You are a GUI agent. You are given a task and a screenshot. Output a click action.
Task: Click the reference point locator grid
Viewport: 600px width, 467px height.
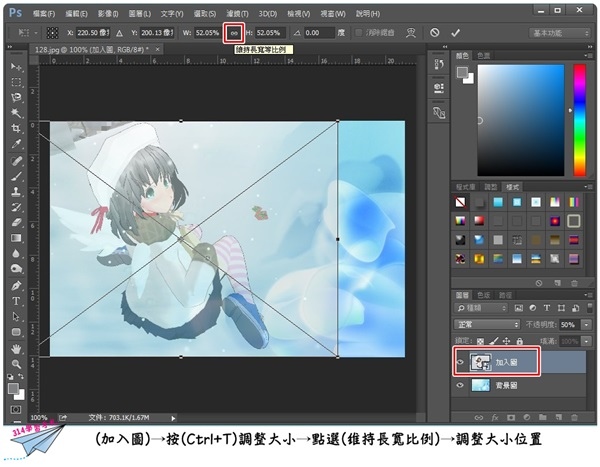coord(52,33)
